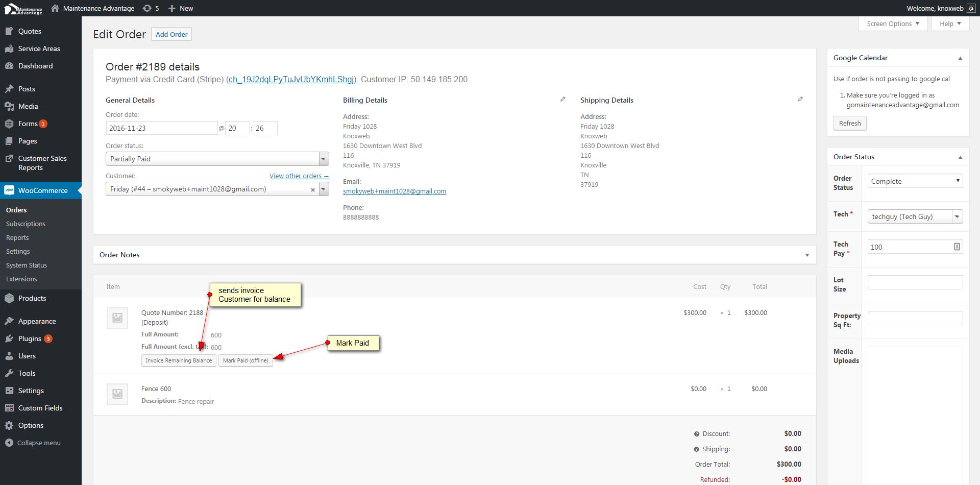Open the Customer selection dropdown
The height and width of the screenshot is (485, 980).
217,189
